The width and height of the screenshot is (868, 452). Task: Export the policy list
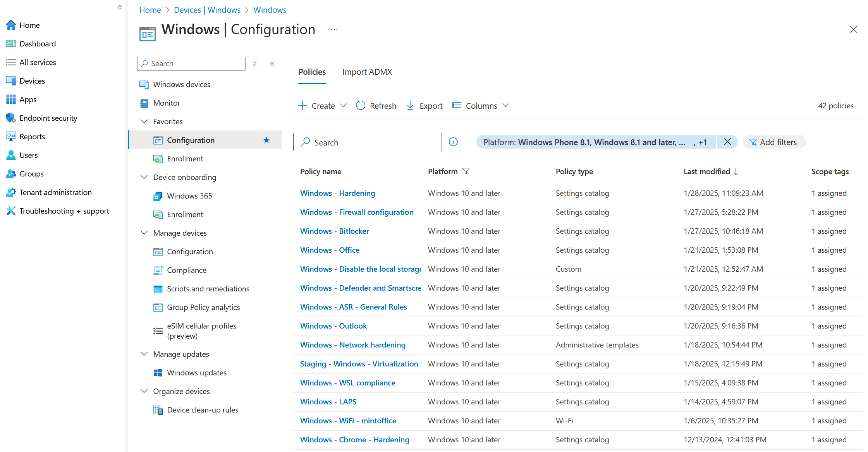click(424, 105)
